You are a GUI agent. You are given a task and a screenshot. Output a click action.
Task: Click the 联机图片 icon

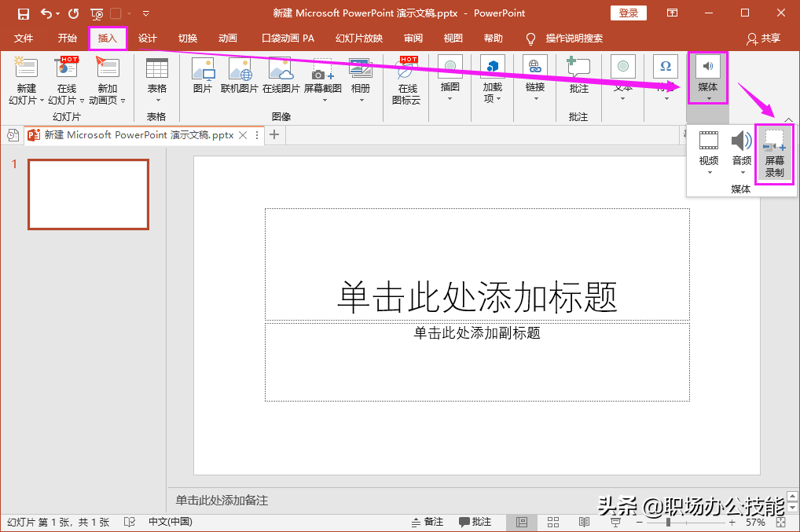click(239, 75)
